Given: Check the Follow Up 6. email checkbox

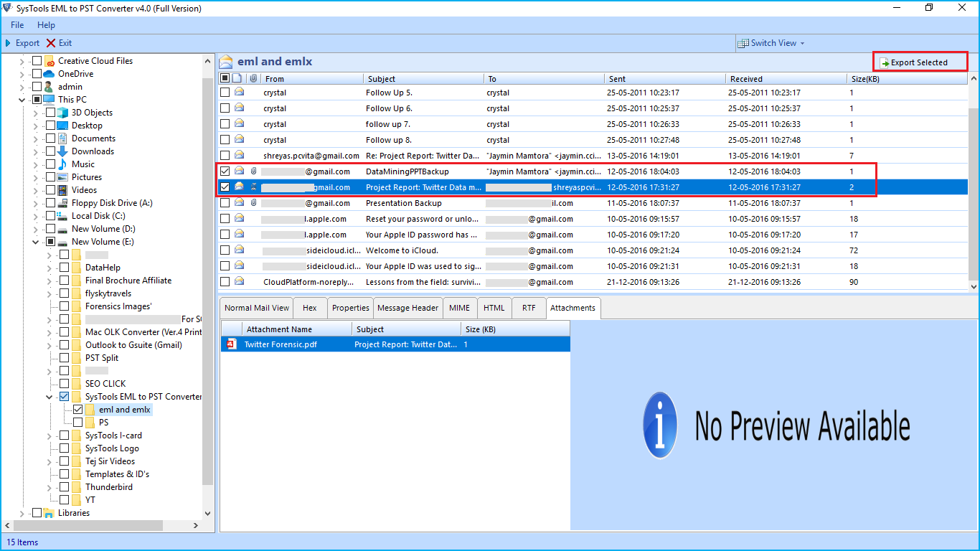Looking at the screenshot, I should [225, 108].
